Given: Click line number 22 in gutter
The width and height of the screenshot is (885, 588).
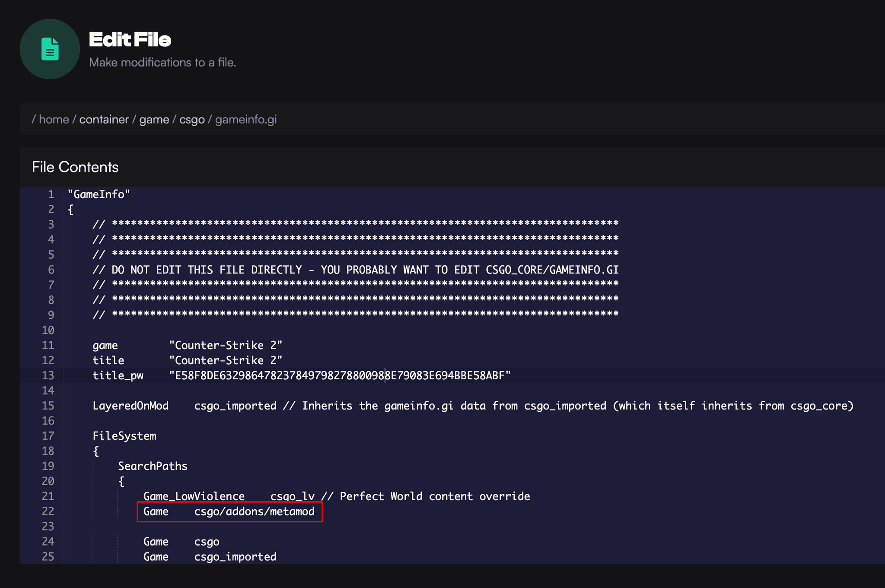Looking at the screenshot, I should tap(48, 512).
